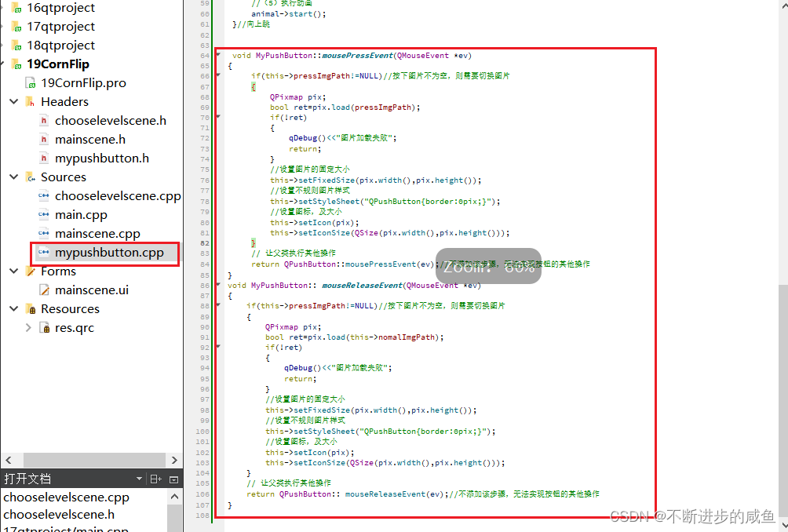Fold mouseReleaseEvent function at line 86

[x=218, y=284]
